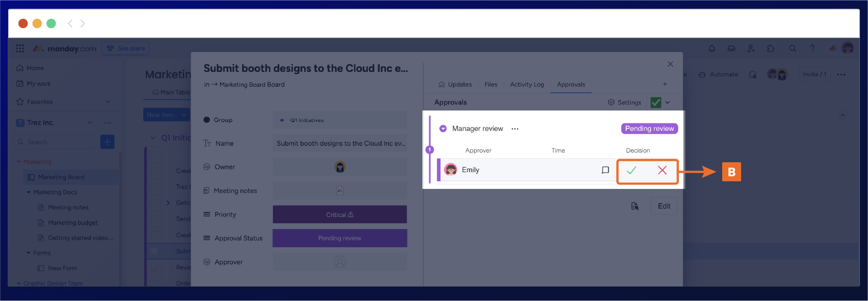Collapse the Manager review step toggle
Image resolution: width=868 pixels, height=301 pixels.
click(x=443, y=129)
